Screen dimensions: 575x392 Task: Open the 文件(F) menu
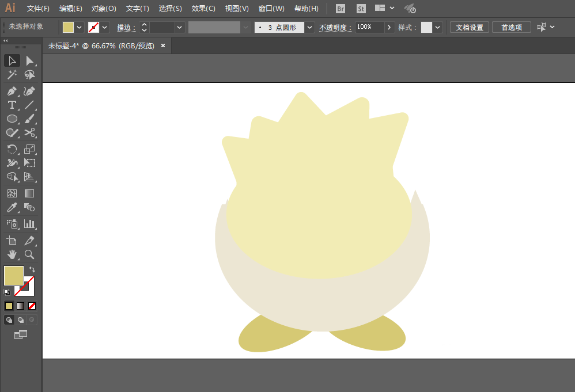38,9
